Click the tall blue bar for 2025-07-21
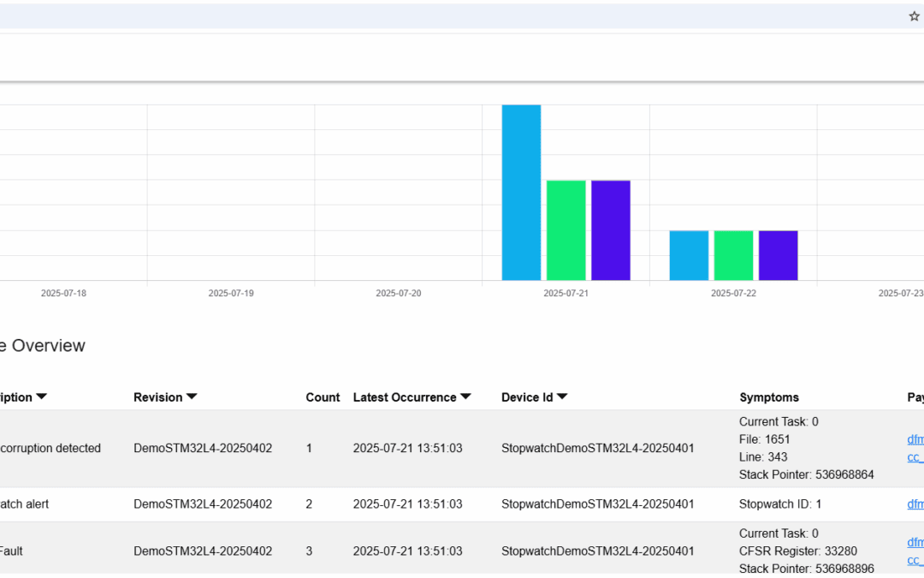This screenshot has height=578, width=924. pos(521,193)
